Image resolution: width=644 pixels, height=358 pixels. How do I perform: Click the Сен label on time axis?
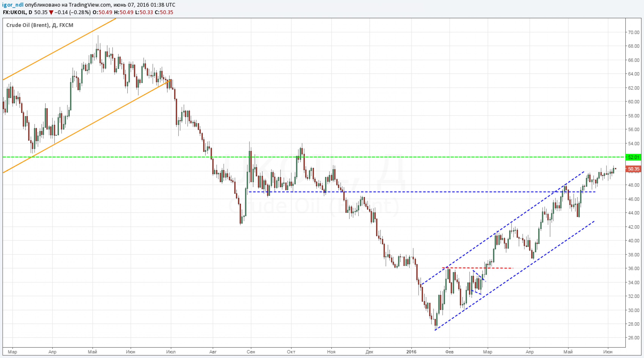coord(251,352)
